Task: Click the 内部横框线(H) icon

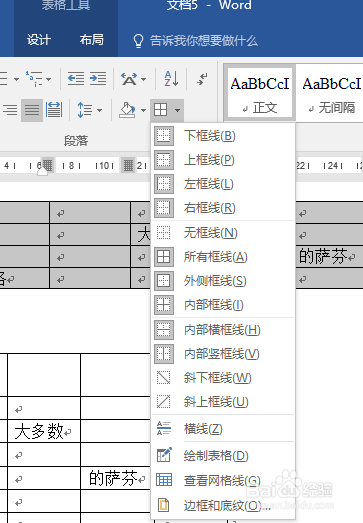Action: click(163, 330)
